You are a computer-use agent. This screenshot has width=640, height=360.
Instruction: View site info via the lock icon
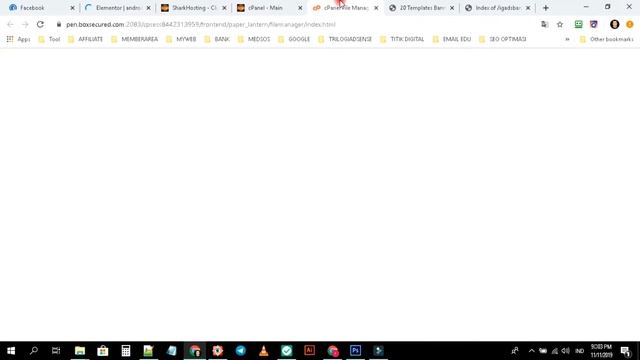coord(59,24)
